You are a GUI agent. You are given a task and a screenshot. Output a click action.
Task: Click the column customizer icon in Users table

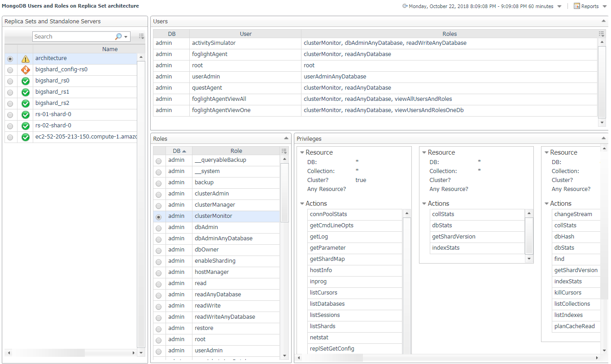tap(601, 34)
